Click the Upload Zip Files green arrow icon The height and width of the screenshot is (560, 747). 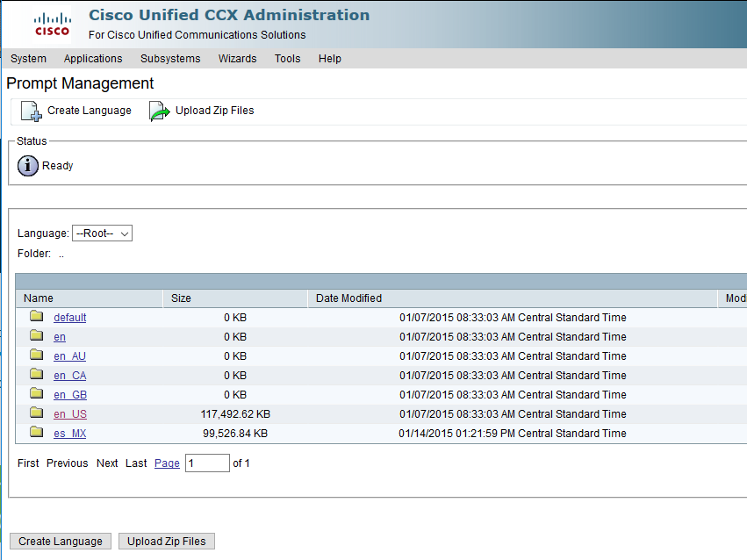click(x=160, y=111)
